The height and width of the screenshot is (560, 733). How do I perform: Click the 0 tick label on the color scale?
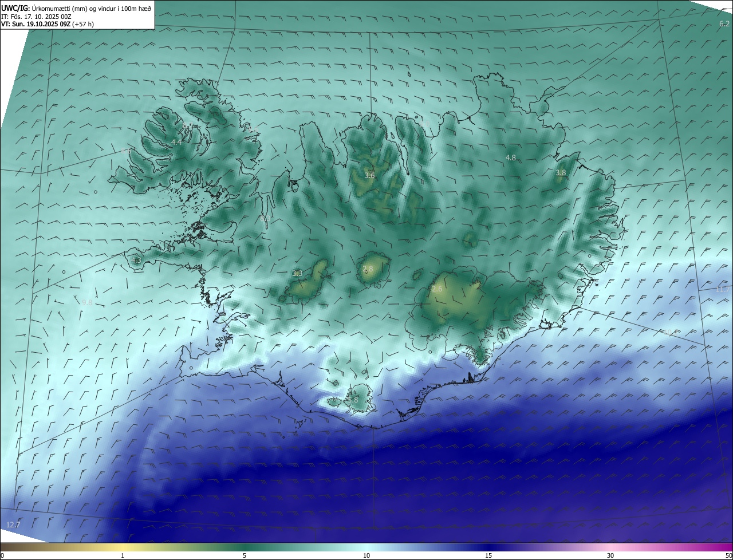(x=2, y=555)
